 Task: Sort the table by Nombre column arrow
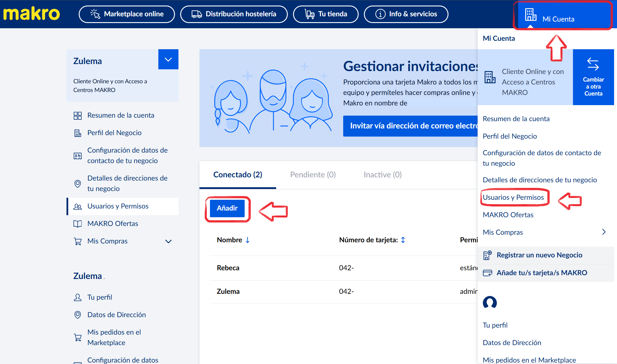pyautogui.click(x=248, y=240)
